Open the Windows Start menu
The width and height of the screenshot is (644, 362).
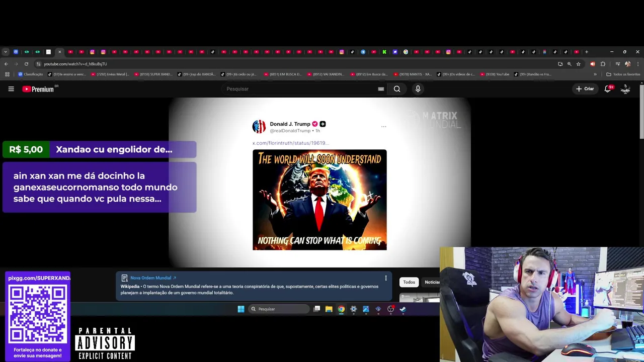pyautogui.click(x=241, y=309)
